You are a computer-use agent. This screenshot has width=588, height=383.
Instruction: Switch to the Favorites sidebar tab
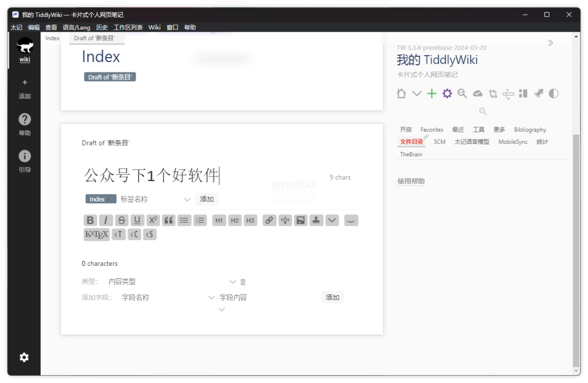tap(432, 130)
